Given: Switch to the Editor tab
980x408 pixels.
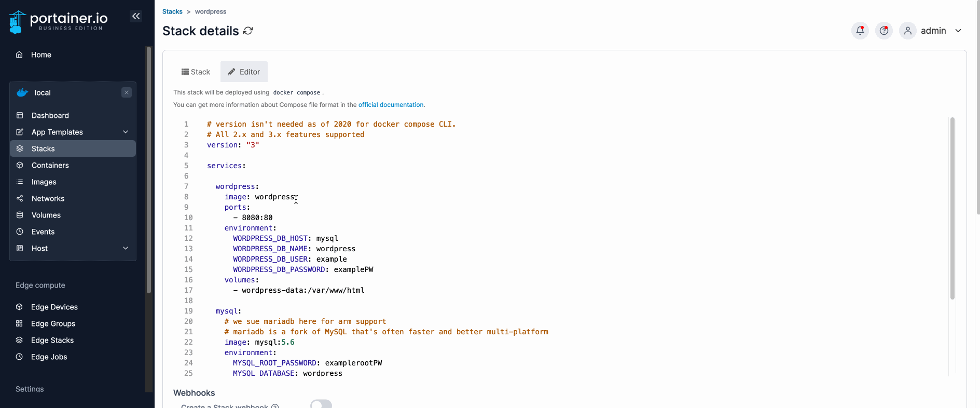Looking at the screenshot, I should tap(244, 72).
